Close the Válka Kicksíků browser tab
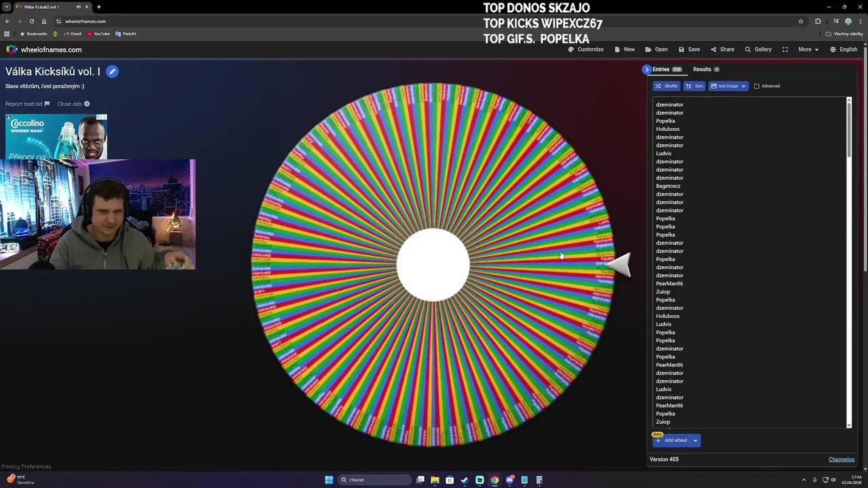The width and height of the screenshot is (868, 488). (87, 7)
